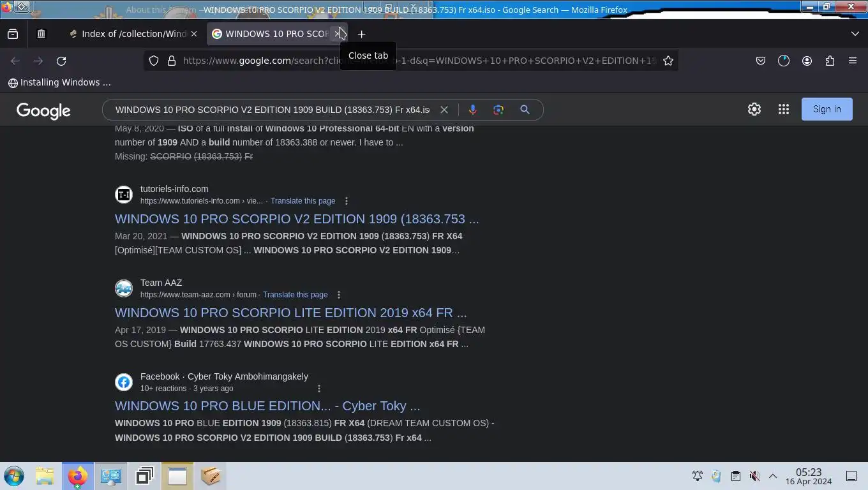The width and height of the screenshot is (868, 490).
Task: Open Google apps grid
Action: point(784,109)
